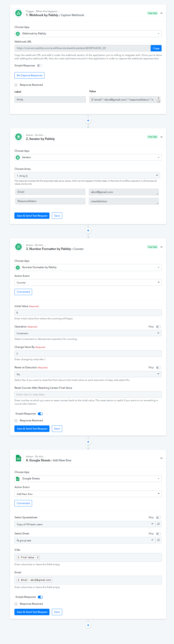Refresh the Select Sheet list
This screenshot has width=174, height=644.
coord(159,540)
